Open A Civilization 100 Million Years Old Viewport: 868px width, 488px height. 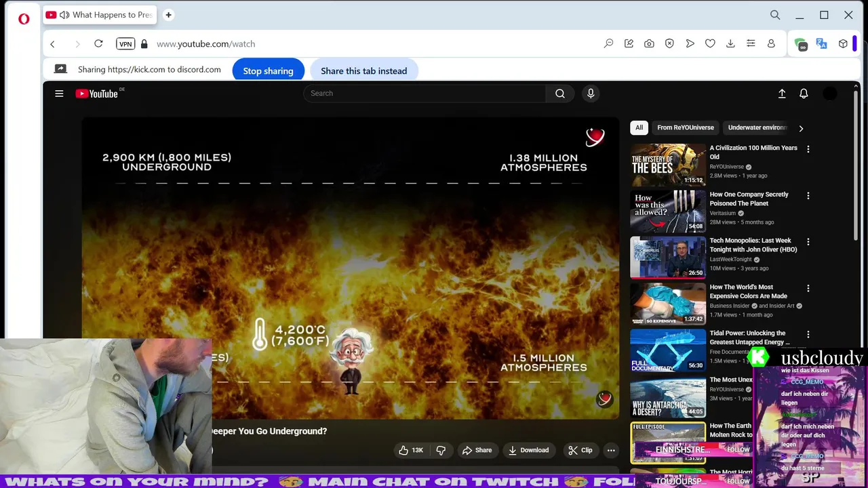[753, 152]
